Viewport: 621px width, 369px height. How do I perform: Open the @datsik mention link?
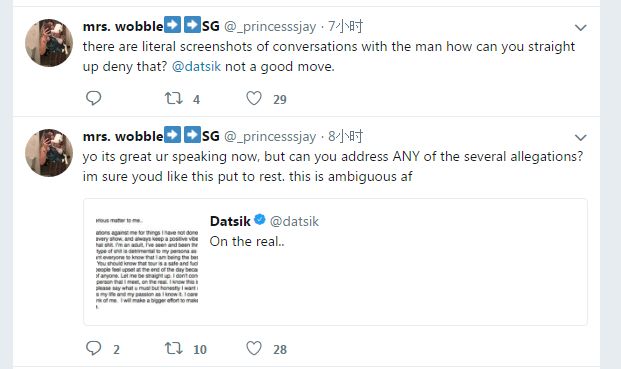pyautogui.click(x=196, y=67)
